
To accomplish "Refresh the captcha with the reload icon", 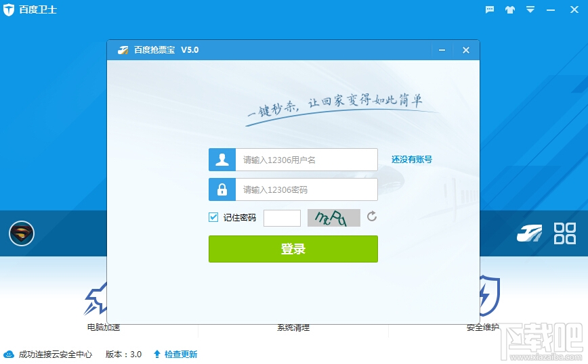I will click(372, 216).
